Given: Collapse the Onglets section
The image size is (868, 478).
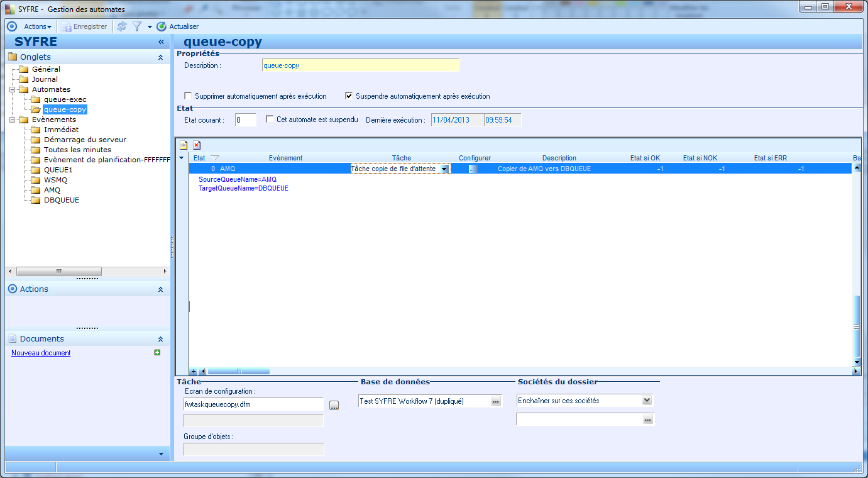Looking at the screenshot, I should pyautogui.click(x=160, y=57).
